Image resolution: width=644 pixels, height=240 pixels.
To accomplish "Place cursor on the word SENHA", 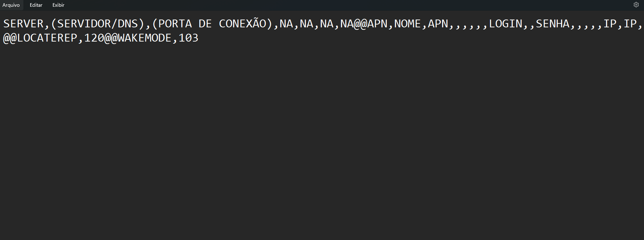I will [552, 24].
